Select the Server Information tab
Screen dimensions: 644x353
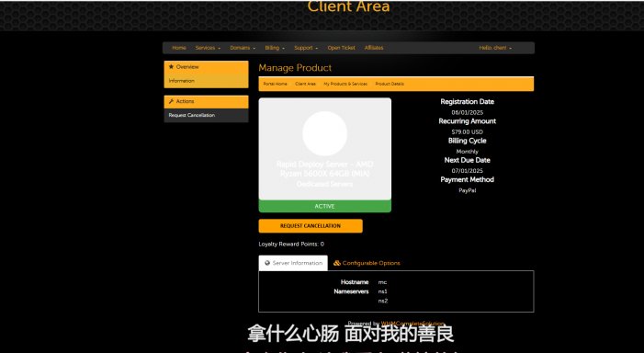(293, 263)
